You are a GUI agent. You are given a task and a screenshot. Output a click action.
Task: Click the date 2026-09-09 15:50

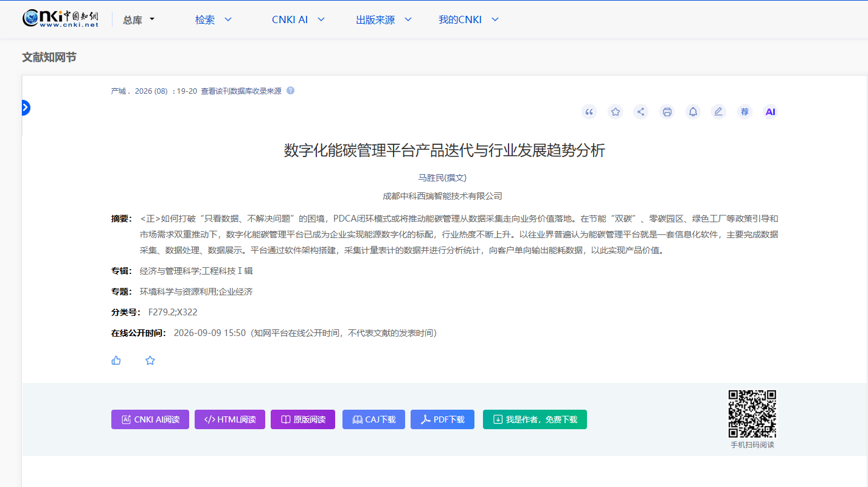click(x=210, y=333)
